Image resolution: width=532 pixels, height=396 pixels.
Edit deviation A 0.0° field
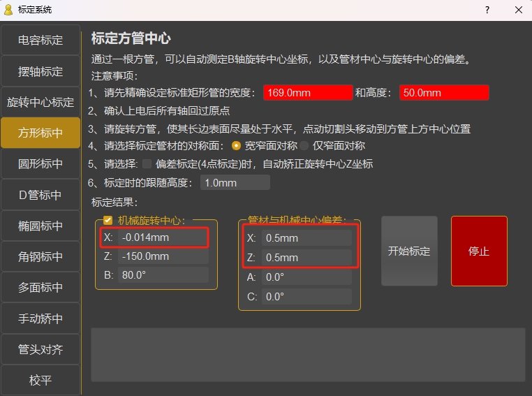[306, 277]
